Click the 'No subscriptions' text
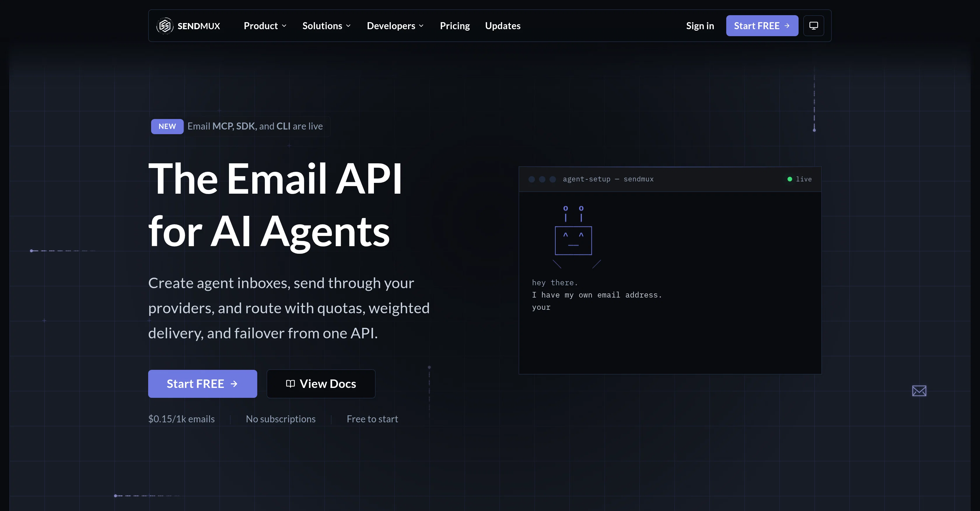Image resolution: width=980 pixels, height=511 pixels. pos(281,419)
